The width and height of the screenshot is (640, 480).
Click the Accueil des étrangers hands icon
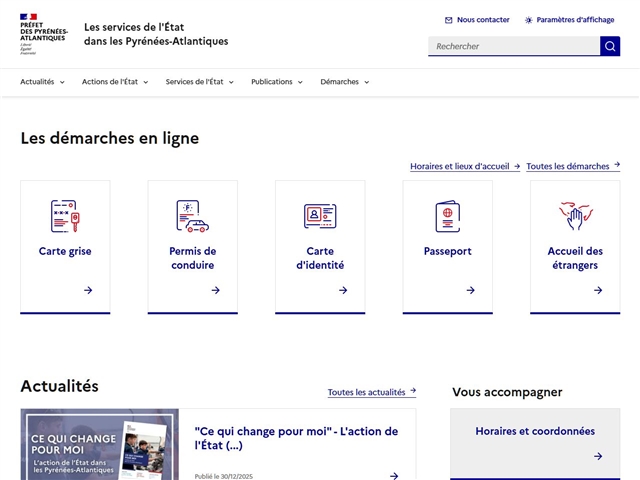click(575, 216)
